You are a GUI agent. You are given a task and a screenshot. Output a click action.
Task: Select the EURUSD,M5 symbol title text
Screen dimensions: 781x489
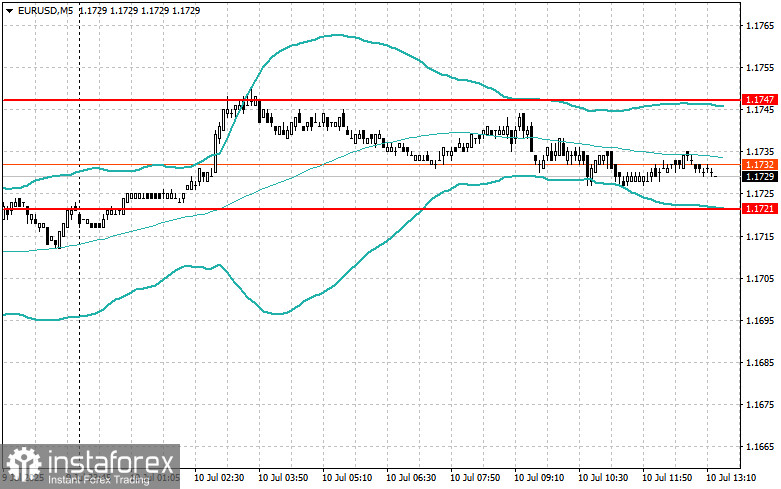pyautogui.click(x=45, y=10)
